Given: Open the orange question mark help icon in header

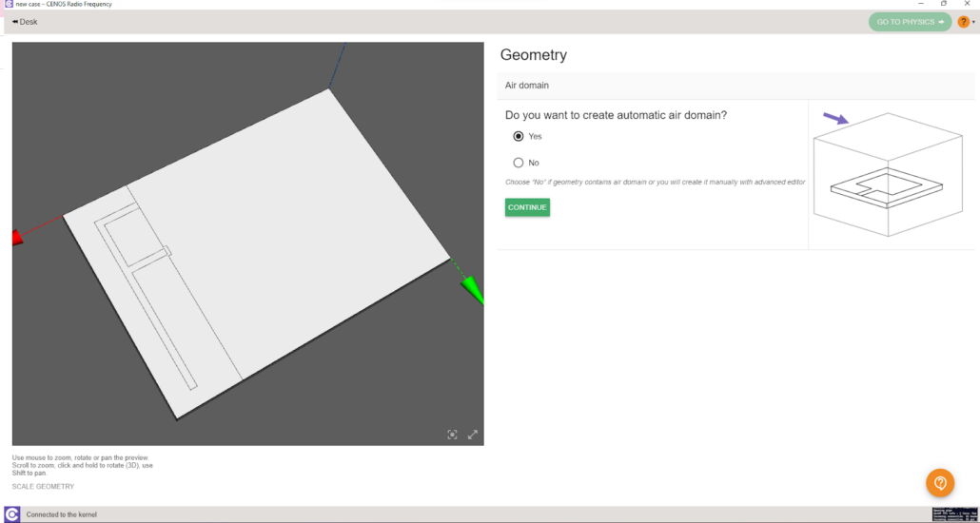Looking at the screenshot, I should tap(963, 22).
